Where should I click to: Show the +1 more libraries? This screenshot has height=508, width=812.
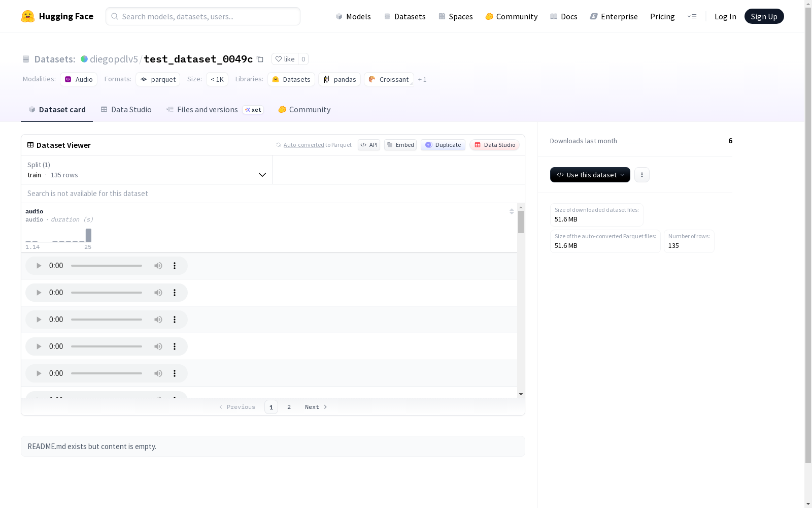(422, 79)
